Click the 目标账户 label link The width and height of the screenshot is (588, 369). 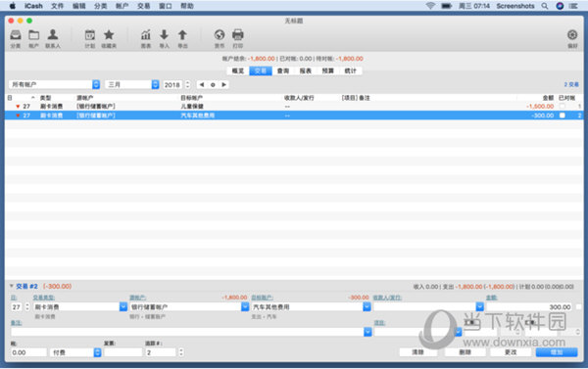pyautogui.click(x=262, y=298)
